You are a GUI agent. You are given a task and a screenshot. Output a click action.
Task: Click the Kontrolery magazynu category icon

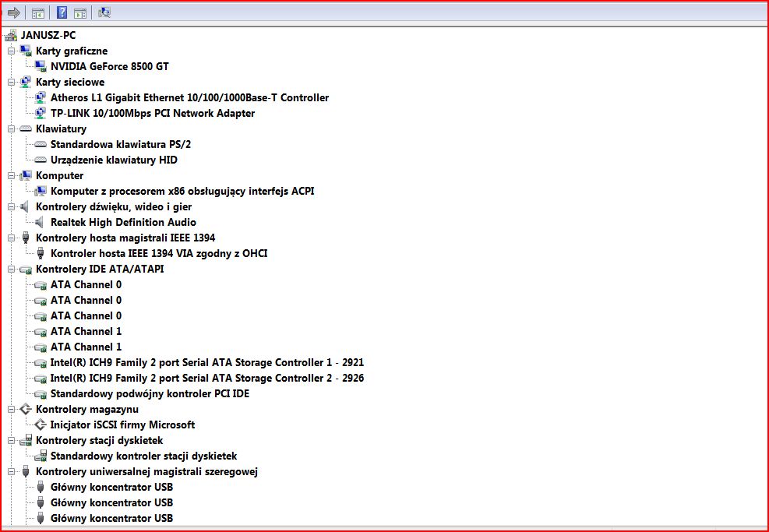[x=26, y=409]
